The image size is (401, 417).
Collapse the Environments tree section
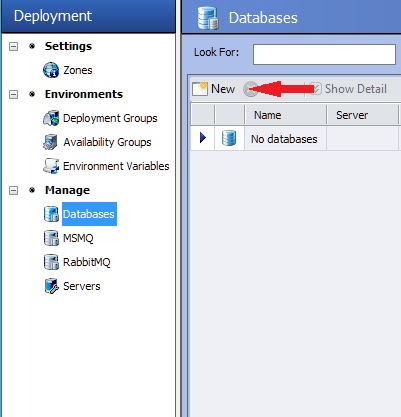point(13,94)
